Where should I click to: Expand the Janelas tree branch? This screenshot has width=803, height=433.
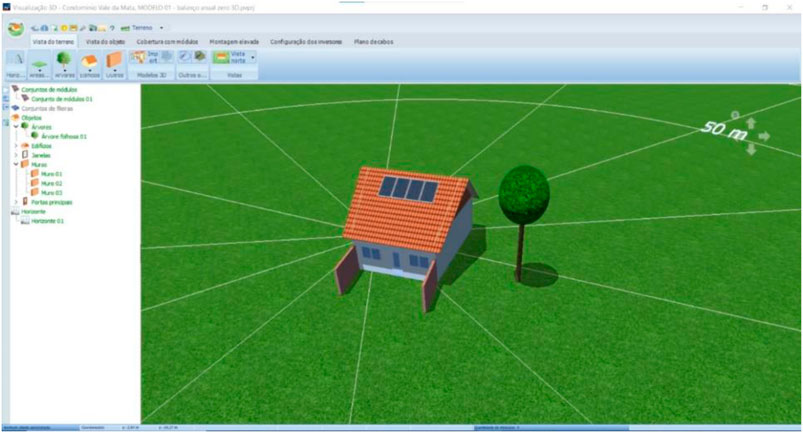click(16, 155)
